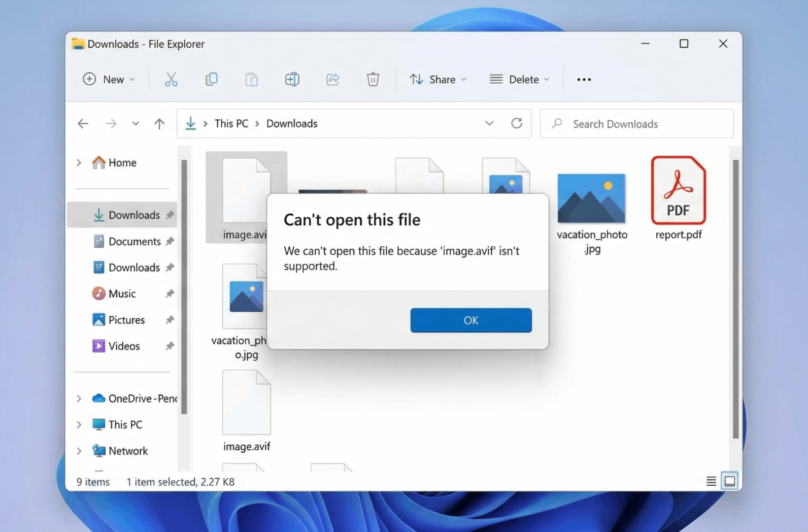Click the trash can Delete icon
Image resolution: width=808 pixels, height=532 pixels.
(373, 79)
